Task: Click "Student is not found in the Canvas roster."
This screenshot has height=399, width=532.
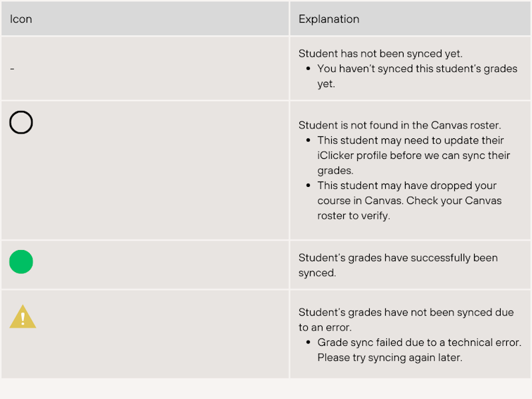Action: point(400,125)
